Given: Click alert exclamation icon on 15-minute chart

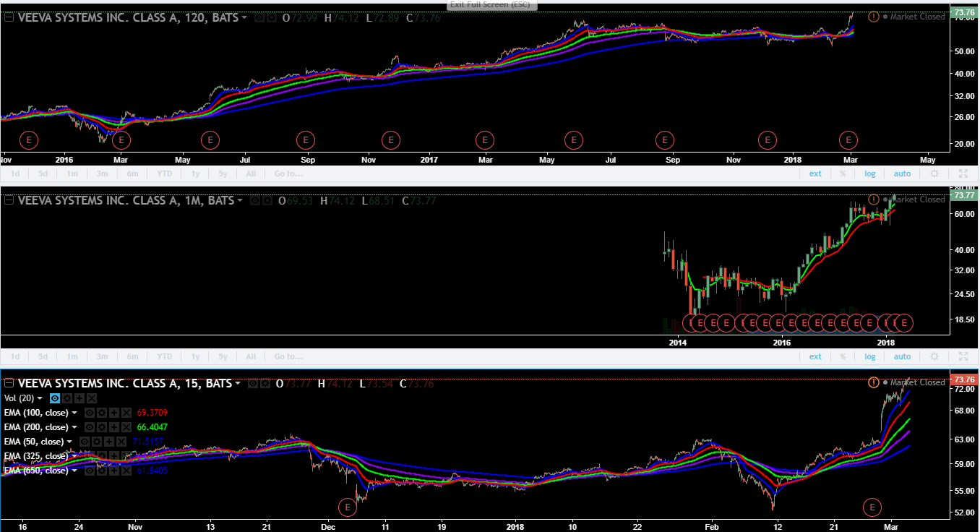Looking at the screenshot, I should pyautogui.click(x=874, y=382).
